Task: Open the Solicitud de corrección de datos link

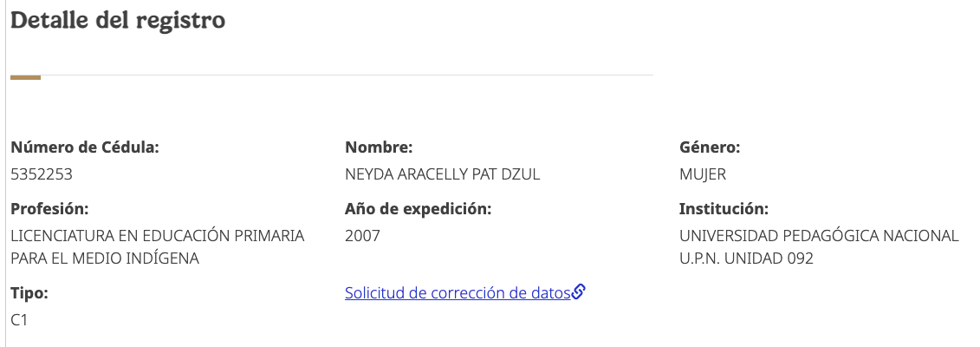Action: click(458, 293)
